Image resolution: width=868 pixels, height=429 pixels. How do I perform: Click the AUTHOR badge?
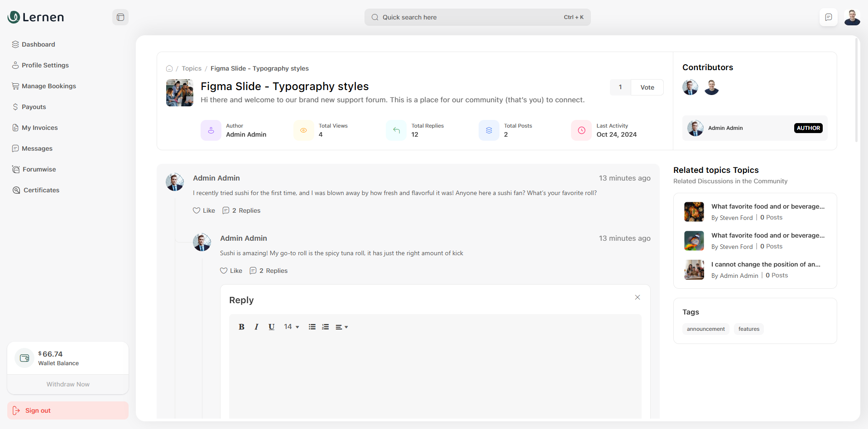(808, 128)
